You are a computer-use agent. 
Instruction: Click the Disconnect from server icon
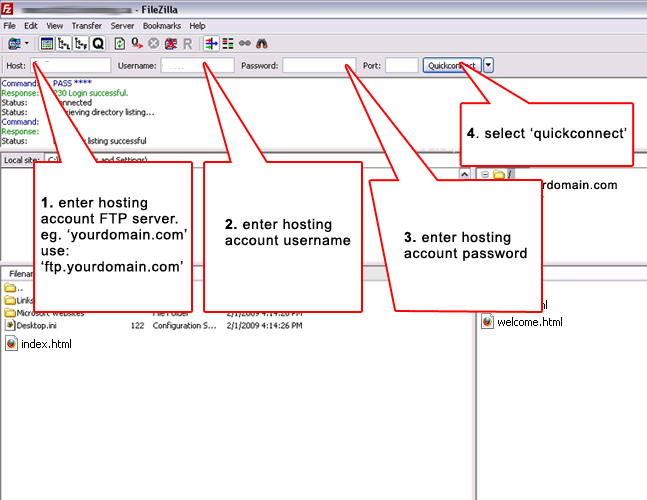pos(171,43)
